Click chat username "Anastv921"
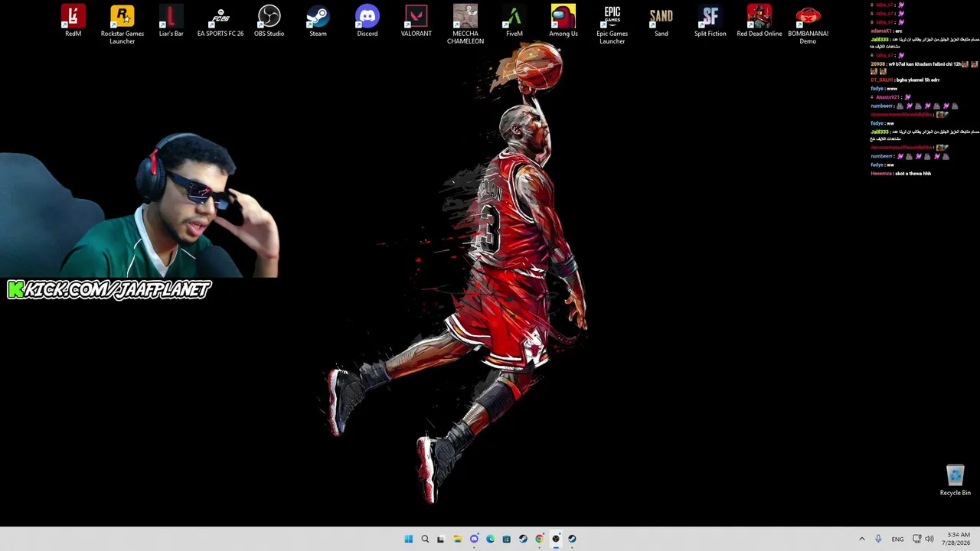The image size is (980, 551). point(887,97)
